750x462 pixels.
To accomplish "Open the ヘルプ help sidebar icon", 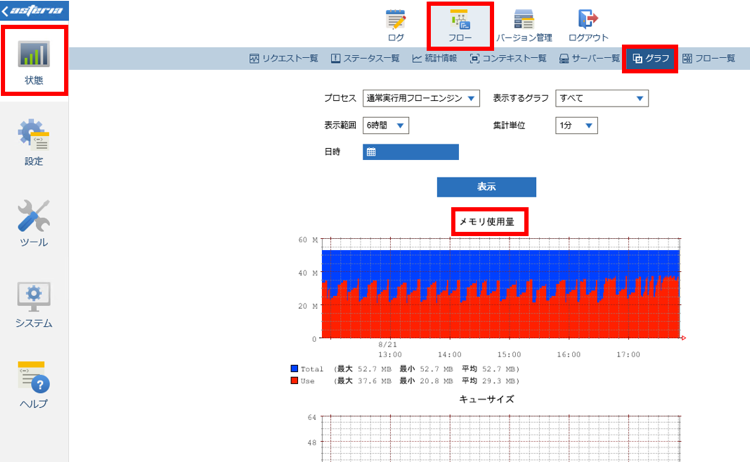I will 34,385.
